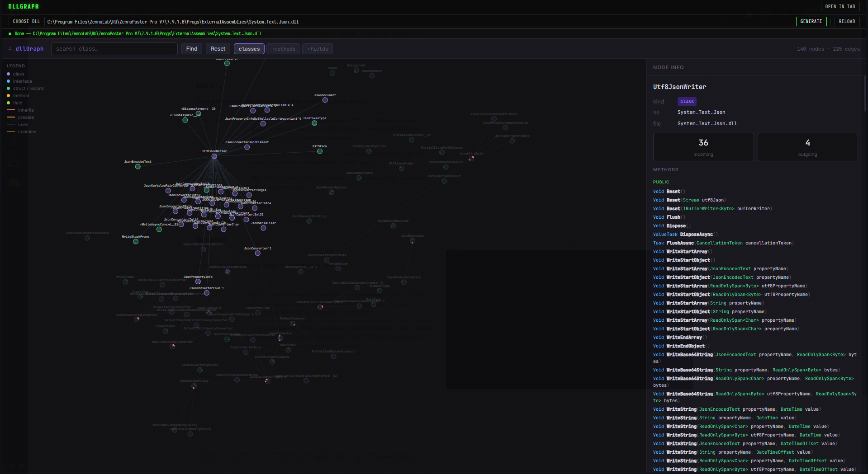Click the dllGraph logo beside search
Viewport: 868px width, 474px height.
click(x=26, y=49)
